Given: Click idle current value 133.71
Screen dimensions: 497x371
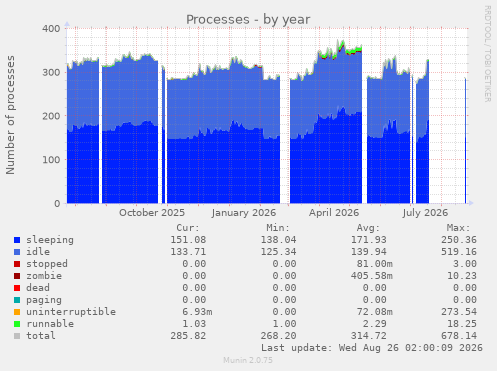Looking at the screenshot, I should pos(188,252).
